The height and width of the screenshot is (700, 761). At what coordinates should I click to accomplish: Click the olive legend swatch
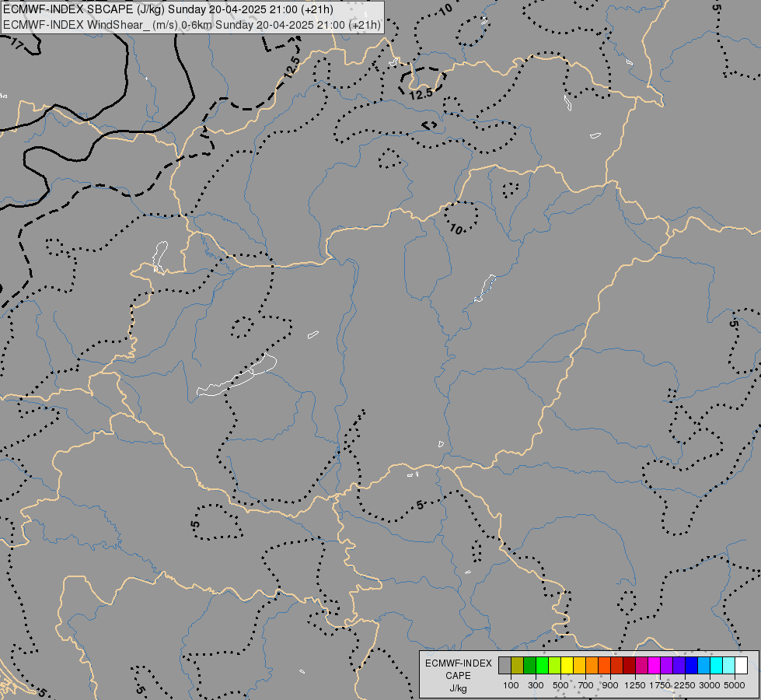518,665
